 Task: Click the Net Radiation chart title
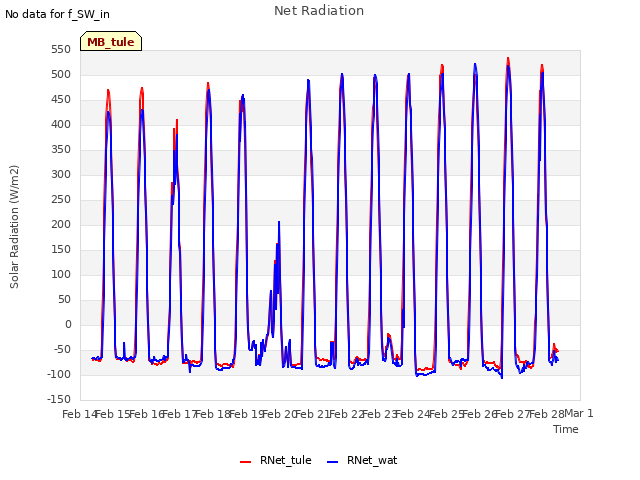(319, 11)
